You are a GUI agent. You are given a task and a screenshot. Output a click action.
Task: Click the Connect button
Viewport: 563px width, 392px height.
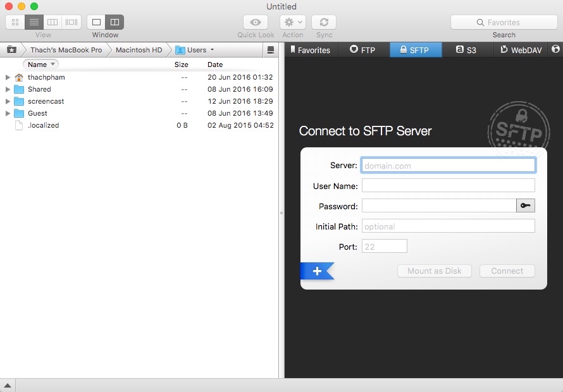coord(507,270)
